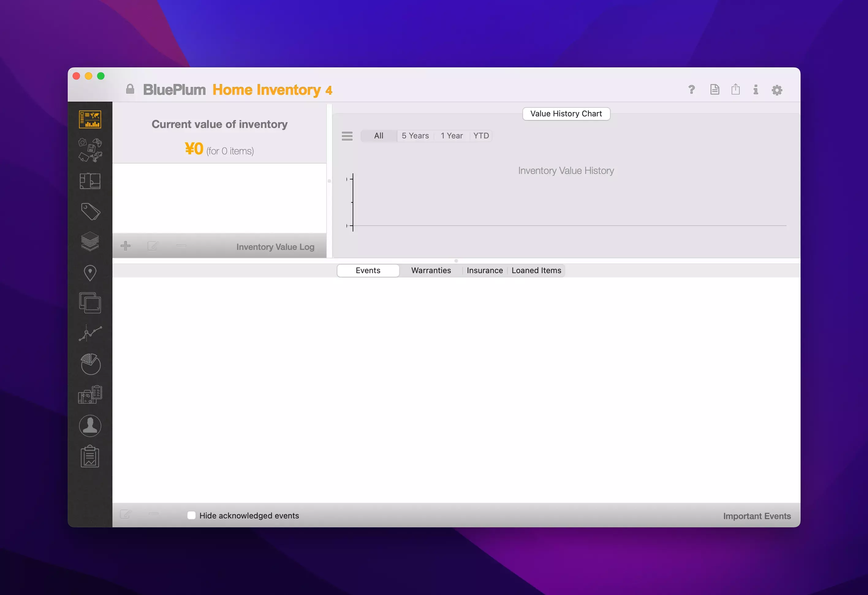Open the share export toolbar menu
Screen dimensions: 868x595
click(x=735, y=90)
